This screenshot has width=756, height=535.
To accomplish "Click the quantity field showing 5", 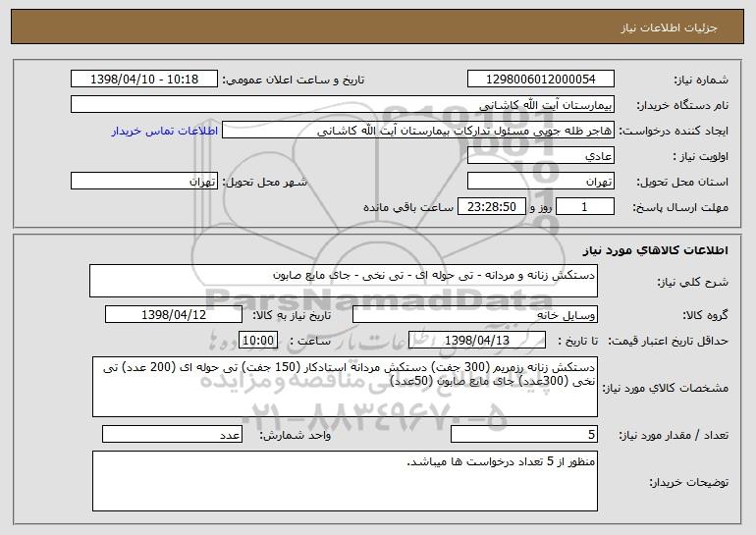I will pyautogui.click(x=524, y=434).
